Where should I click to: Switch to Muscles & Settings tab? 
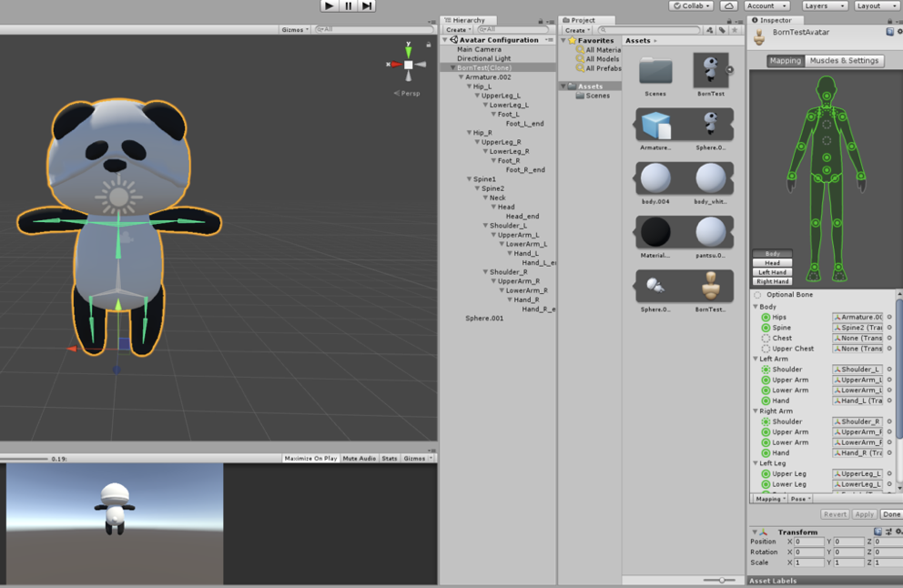(844, 60)
